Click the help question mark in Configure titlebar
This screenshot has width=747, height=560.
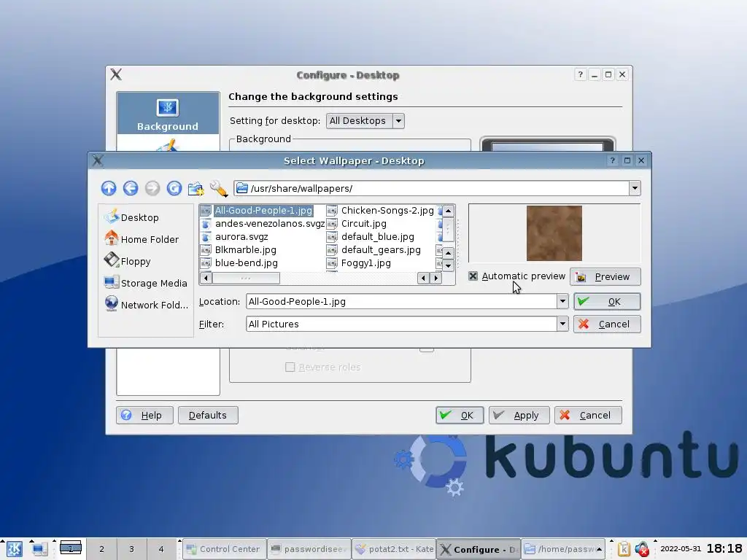click(580, 75)
